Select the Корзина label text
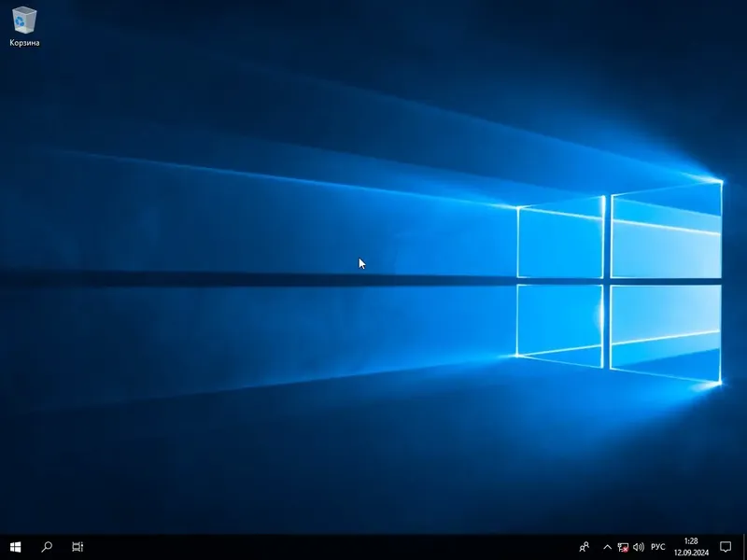This screenshot has width=747, height=560. pyautogui.click(x=26, y=41)
